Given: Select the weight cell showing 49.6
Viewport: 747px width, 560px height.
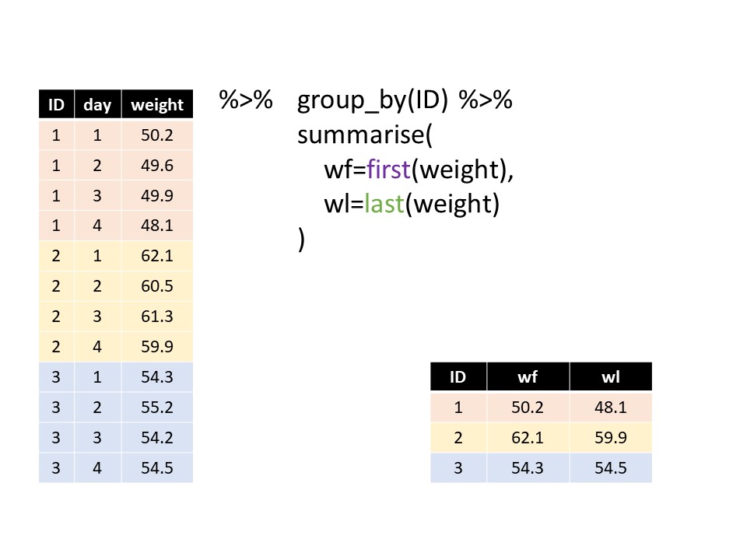Looking at the screenshot, I should tap(157, 166).
